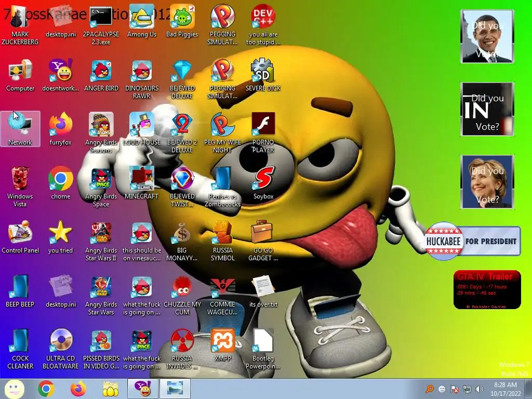Click the Huckabee For President gadget

(x=472, y=241)
